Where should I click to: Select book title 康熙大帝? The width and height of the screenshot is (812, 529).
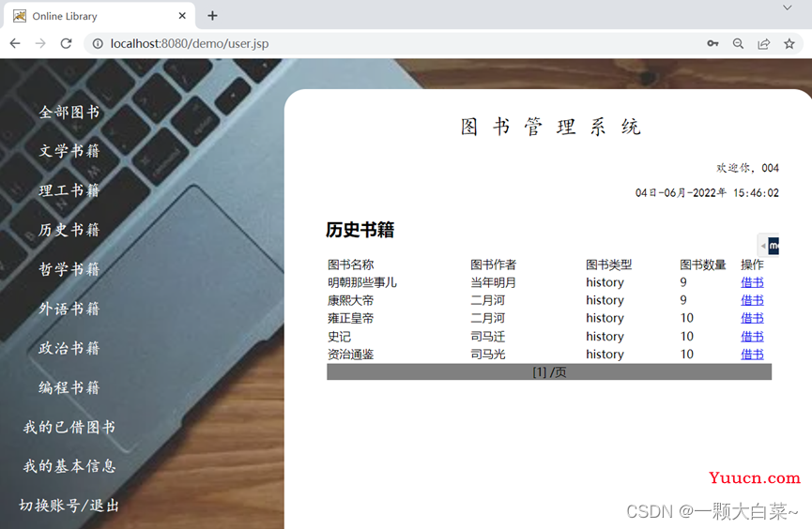click(350, 300)
